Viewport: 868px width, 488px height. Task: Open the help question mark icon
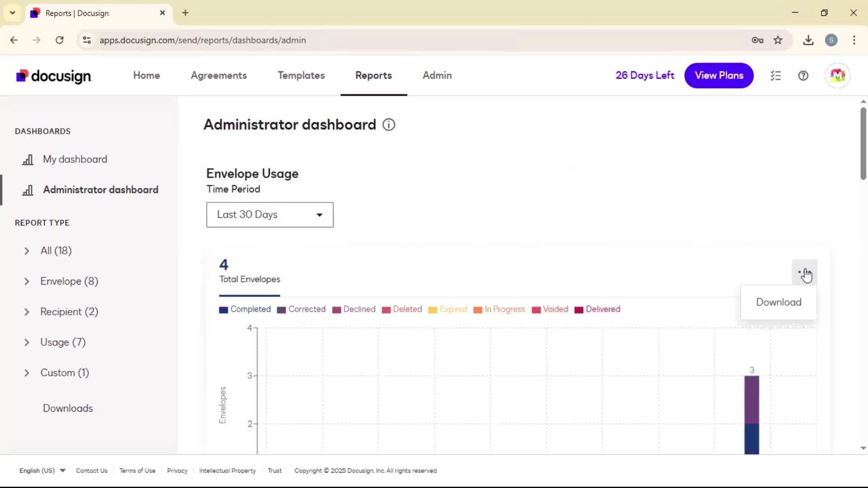pyautogui.click(x=803, y=76)
